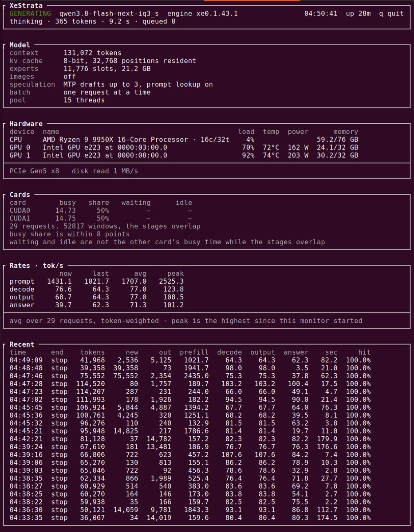Click GPU 0 memory 24.1/32 GB

pyautogui.click(x=337, y=148)
